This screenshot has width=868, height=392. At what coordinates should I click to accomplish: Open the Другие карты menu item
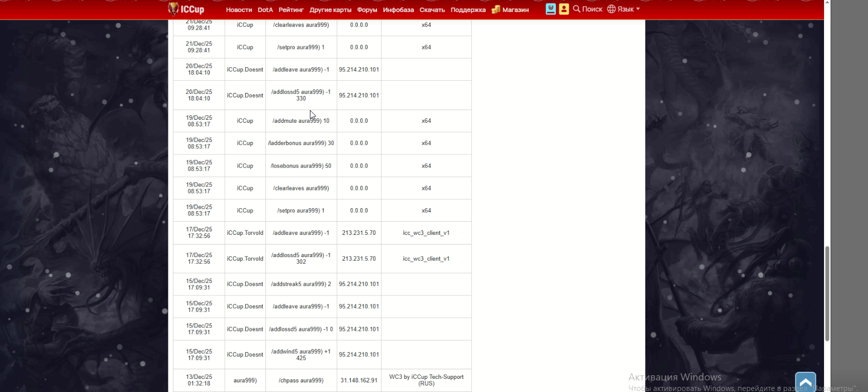click(330, 10)
